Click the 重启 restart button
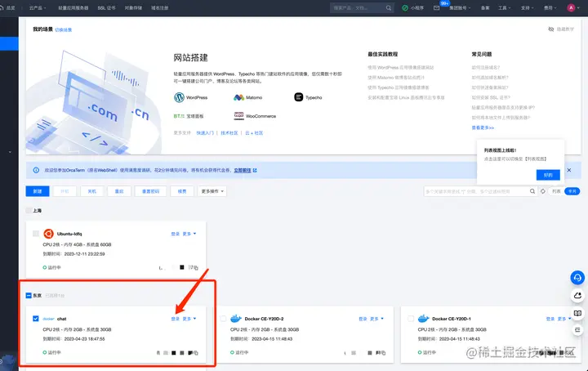Viewport: 588px width, 371px height. [x=119, y=191]
